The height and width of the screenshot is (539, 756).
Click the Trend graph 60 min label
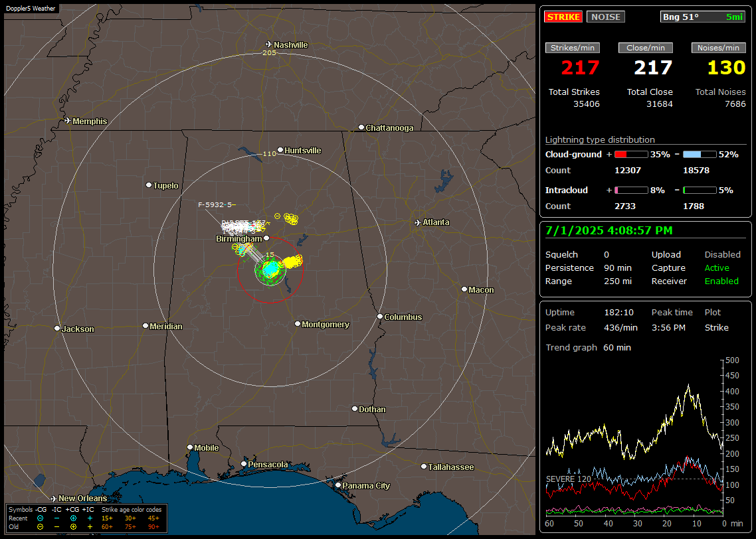tap(588, 348)
